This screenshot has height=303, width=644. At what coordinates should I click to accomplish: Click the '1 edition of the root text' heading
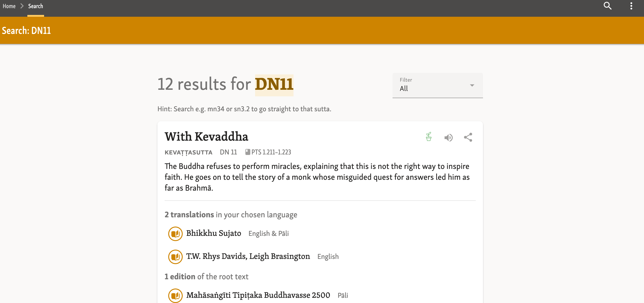click(x=206, y=277)
